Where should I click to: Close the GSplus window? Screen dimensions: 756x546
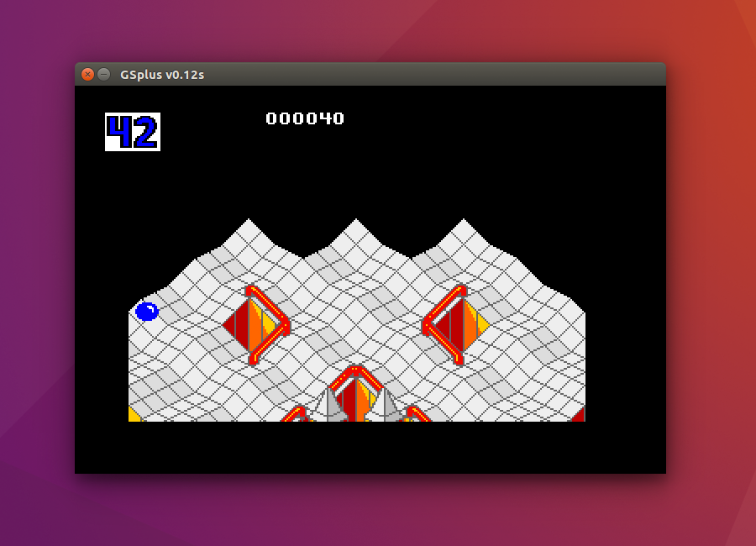[87, 74]
